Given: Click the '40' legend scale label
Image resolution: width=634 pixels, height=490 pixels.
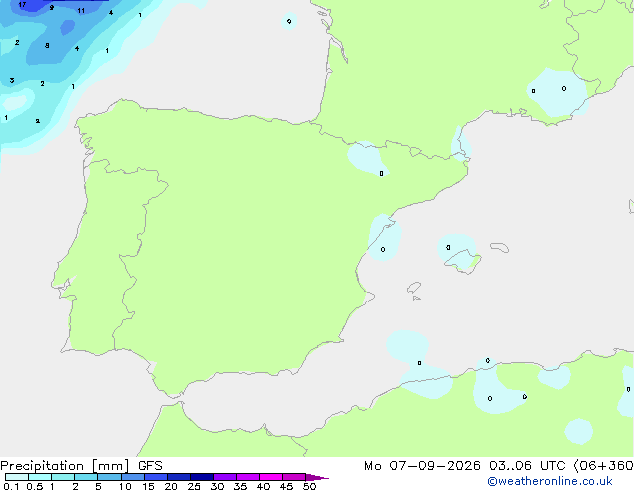Looking at the screenshot, I should [263, 486].
